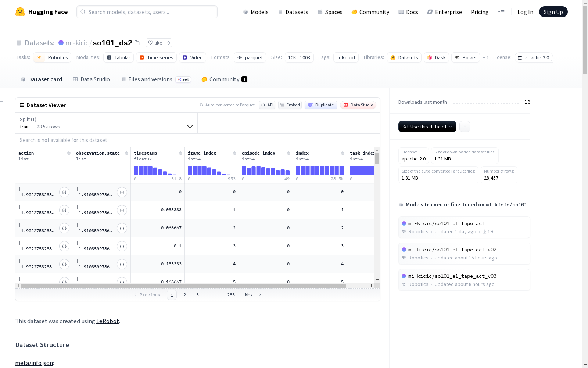Open the Files and versions tab
This screenshot has width=588, height=368.
click(x=155, y=79)
